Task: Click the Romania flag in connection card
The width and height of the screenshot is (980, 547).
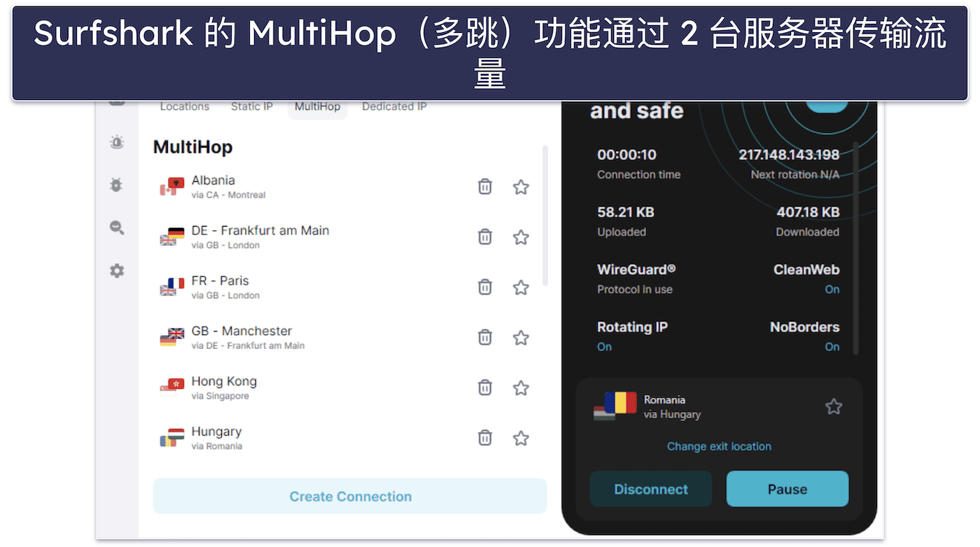Action: [x=615, y=406]
